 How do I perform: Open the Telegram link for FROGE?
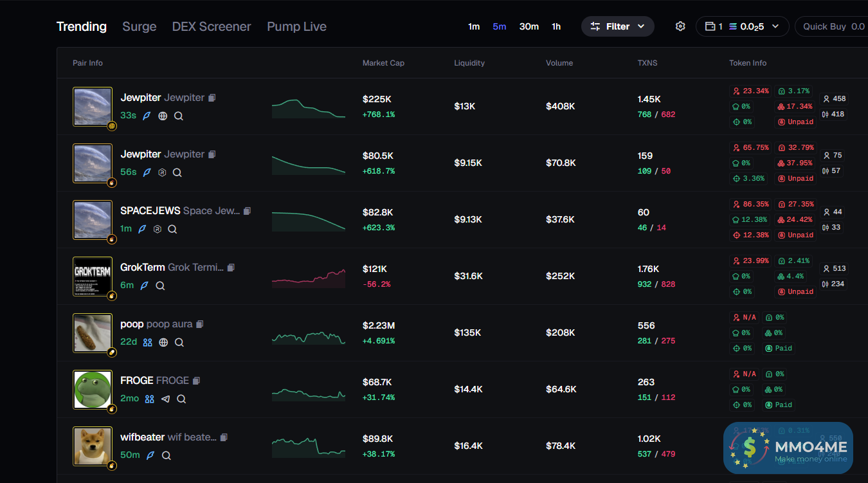165,399
